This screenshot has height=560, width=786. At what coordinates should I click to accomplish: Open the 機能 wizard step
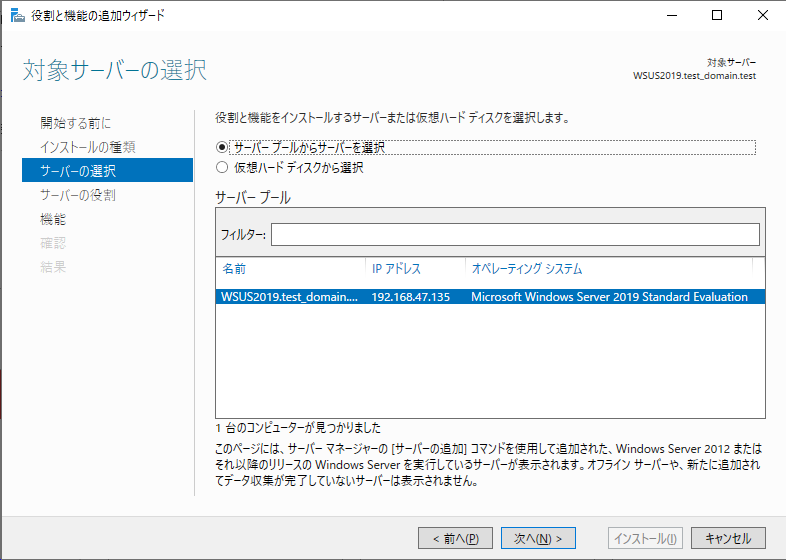point(53,219)
